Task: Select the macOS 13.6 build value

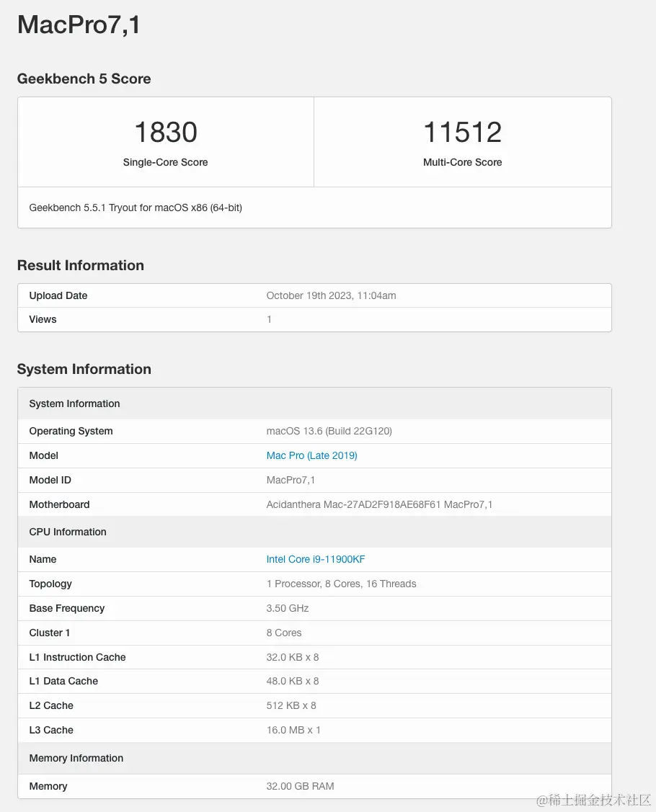Action: coord(329,431)
